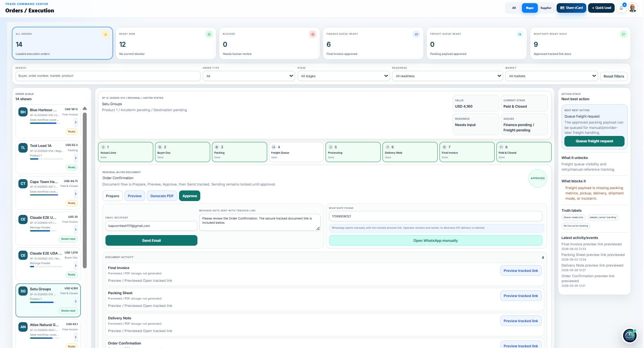Open Blue Harbour order via arrow icon
644x348 pixels.
point(75,122)
